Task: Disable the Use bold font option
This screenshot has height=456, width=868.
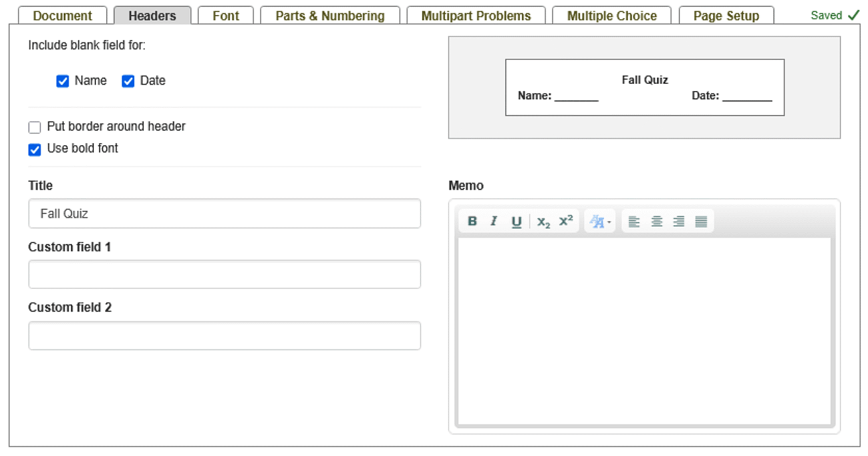Action: [35, 150]
